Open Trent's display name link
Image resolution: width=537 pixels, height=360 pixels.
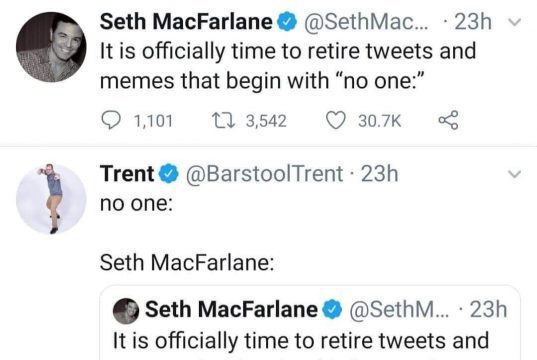coord(127,174)
